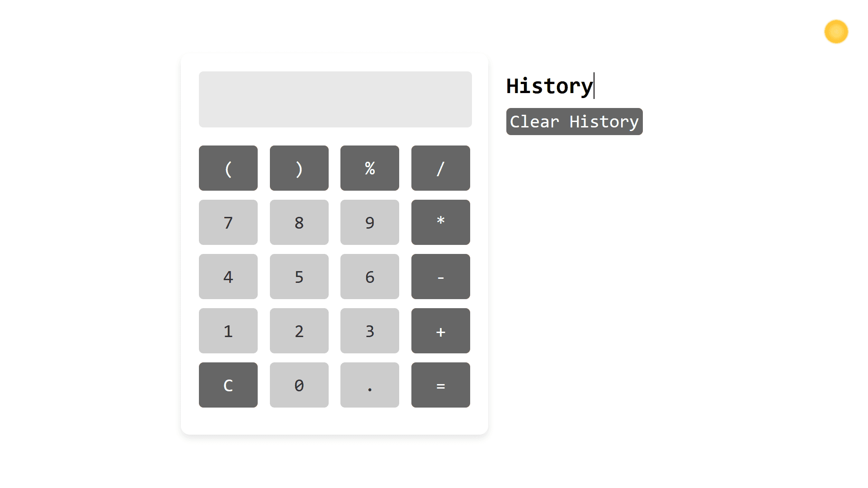
Task: Click the subtraction - operator button
Action: (x=441, y=277)
